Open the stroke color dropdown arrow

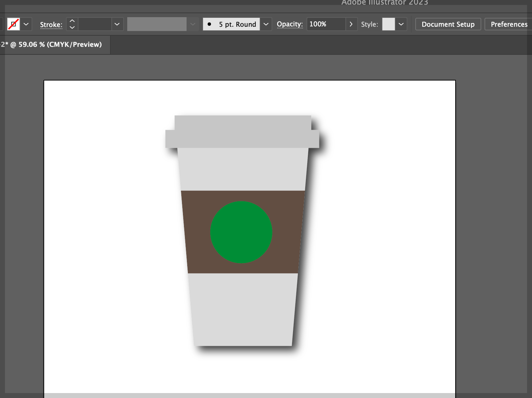click(x=26, y=24)
